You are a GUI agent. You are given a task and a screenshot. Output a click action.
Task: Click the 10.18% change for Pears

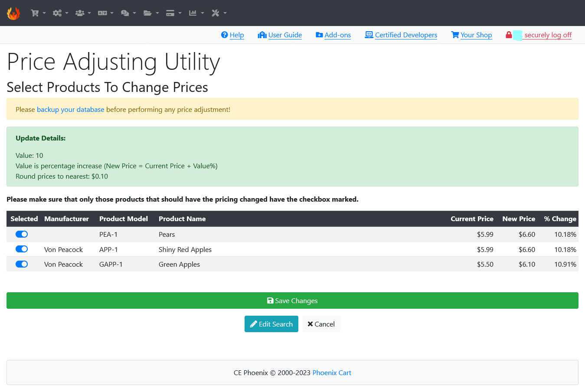point(565,235)
